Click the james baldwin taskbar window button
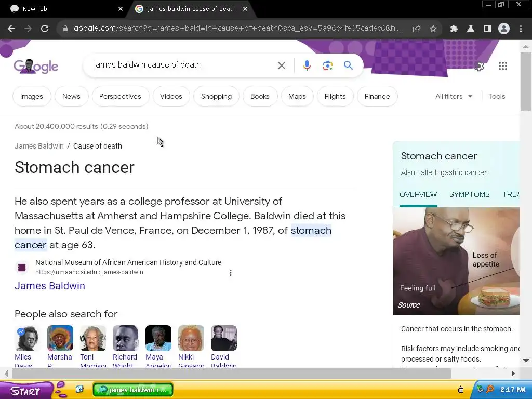The height and width of the screenshot is (399, 532). pyautogui.click(x=132, y=390)
